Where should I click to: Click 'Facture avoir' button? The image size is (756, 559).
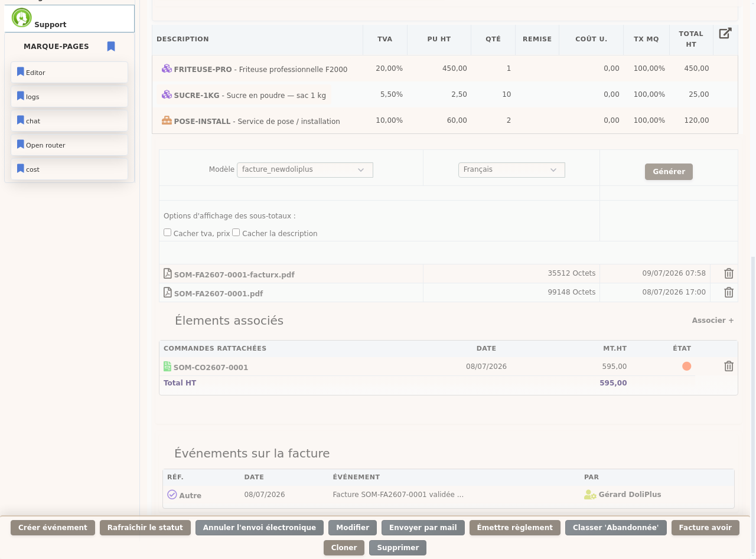pyautogui.click(x=705, y=528)
